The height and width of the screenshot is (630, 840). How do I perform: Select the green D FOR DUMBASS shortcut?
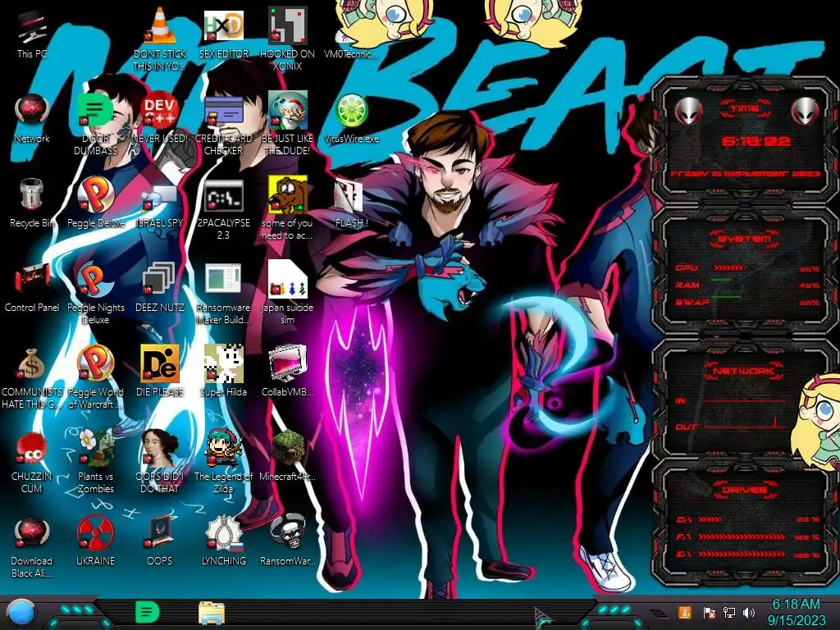tap(95, 125)
